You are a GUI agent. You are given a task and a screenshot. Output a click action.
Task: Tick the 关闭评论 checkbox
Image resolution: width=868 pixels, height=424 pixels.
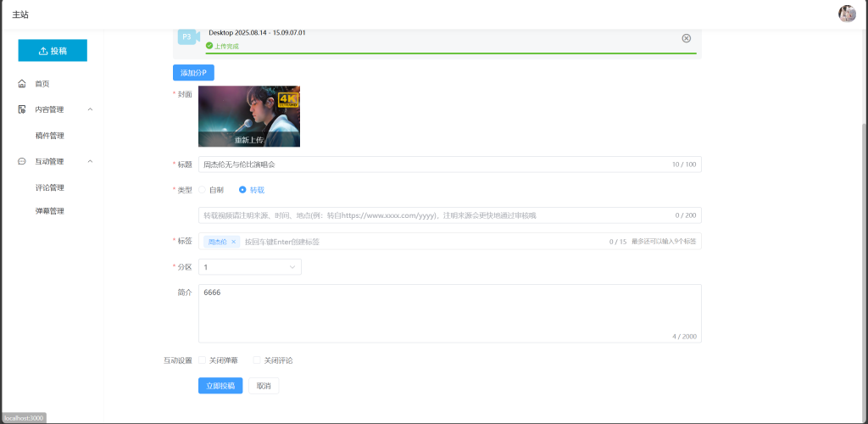pyautogui.click(x=257, y=360)
